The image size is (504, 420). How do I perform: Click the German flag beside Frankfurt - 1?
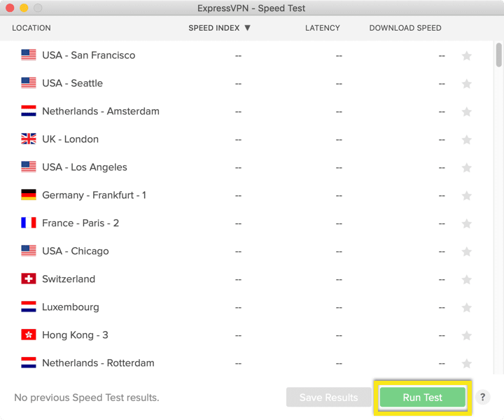point(29,195)
